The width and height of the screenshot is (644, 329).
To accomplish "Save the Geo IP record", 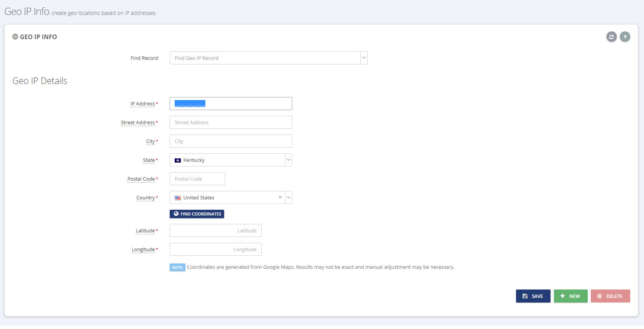I will [x=533, y=296].
